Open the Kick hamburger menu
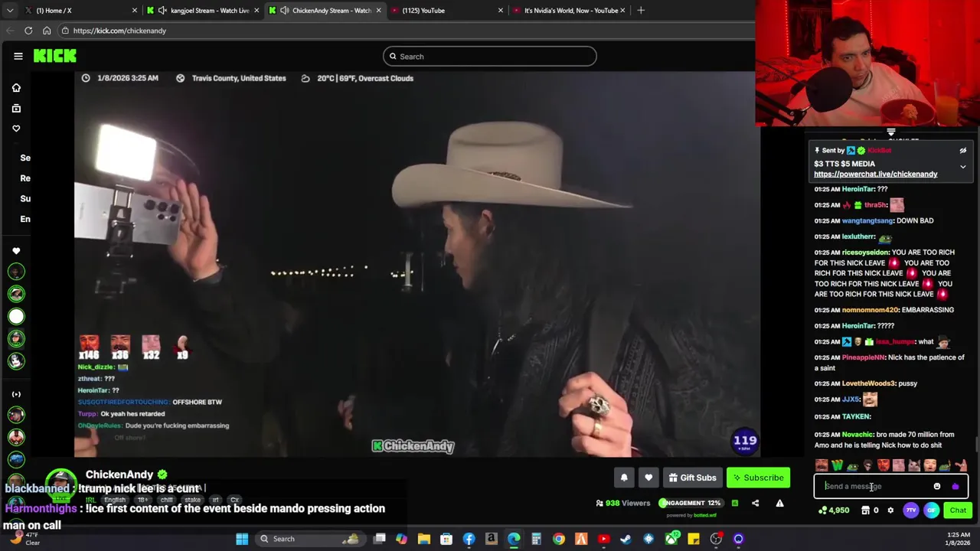980x551 pixels. (18, 56)
